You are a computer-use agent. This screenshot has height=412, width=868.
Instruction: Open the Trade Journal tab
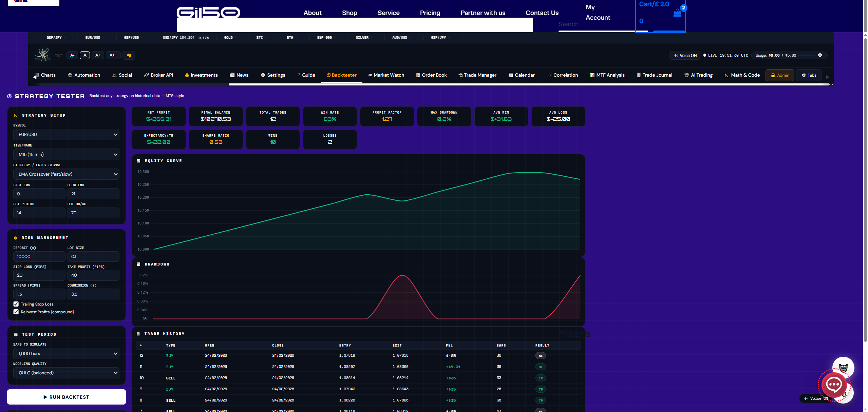[x=654, y=75]
